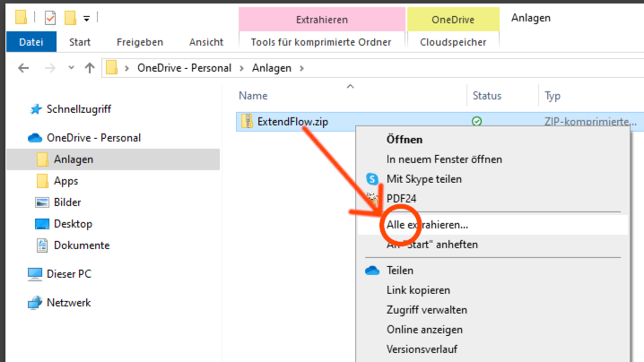644x362 pixels.
Task: Select the Anlagen folder in the navigation pane
Action: [74, 159]
